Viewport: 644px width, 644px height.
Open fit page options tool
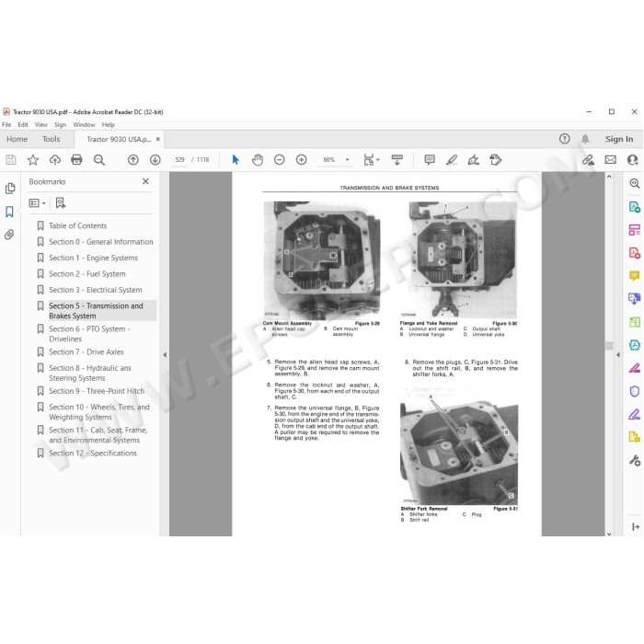click(371, 160)
